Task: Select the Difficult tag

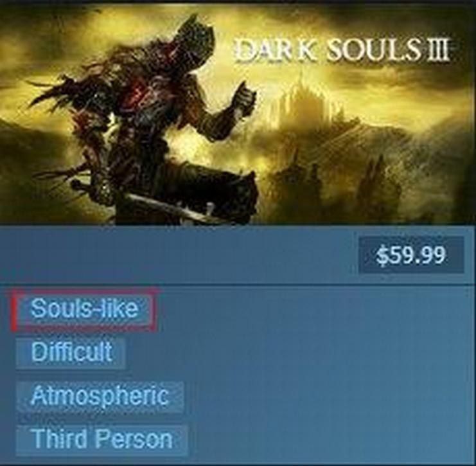Action: pos(71,352)
